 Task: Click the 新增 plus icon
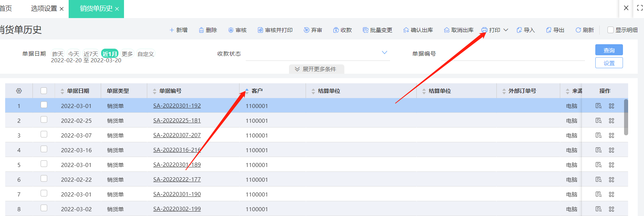pyautogui.click(x=172, y=30)
